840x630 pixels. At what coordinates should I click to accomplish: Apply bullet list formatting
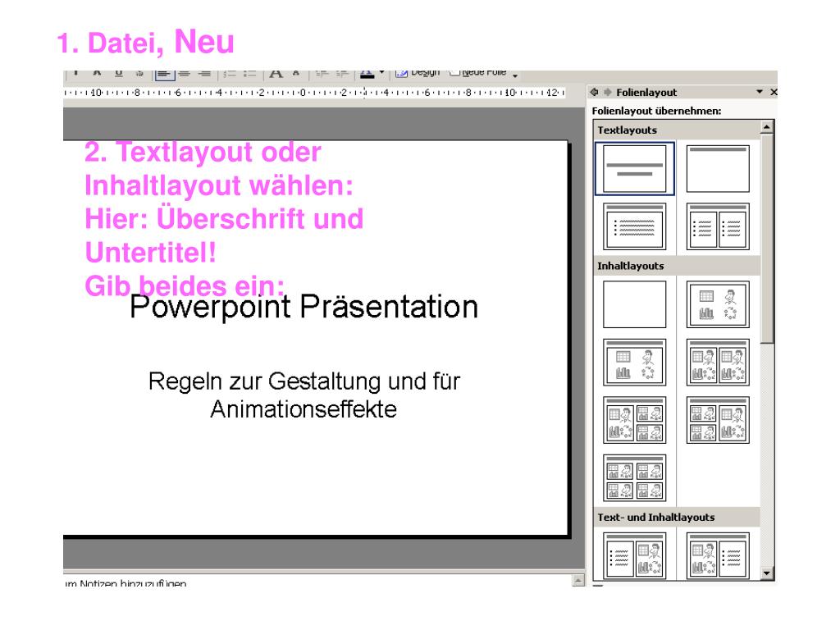[249, 74]
